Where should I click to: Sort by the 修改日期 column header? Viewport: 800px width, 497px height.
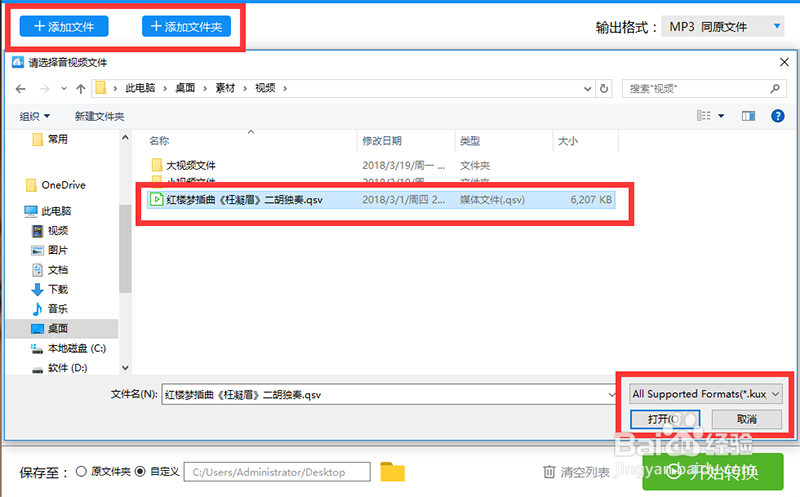click(382, 141)
